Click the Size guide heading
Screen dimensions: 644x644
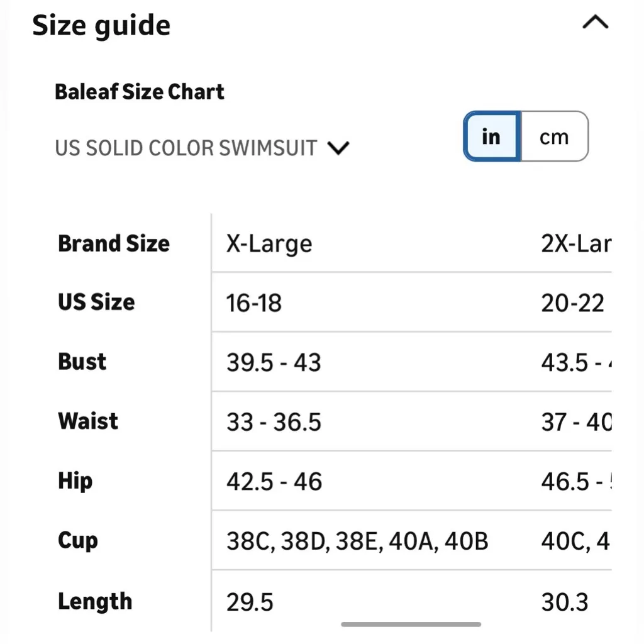(101, 26)
